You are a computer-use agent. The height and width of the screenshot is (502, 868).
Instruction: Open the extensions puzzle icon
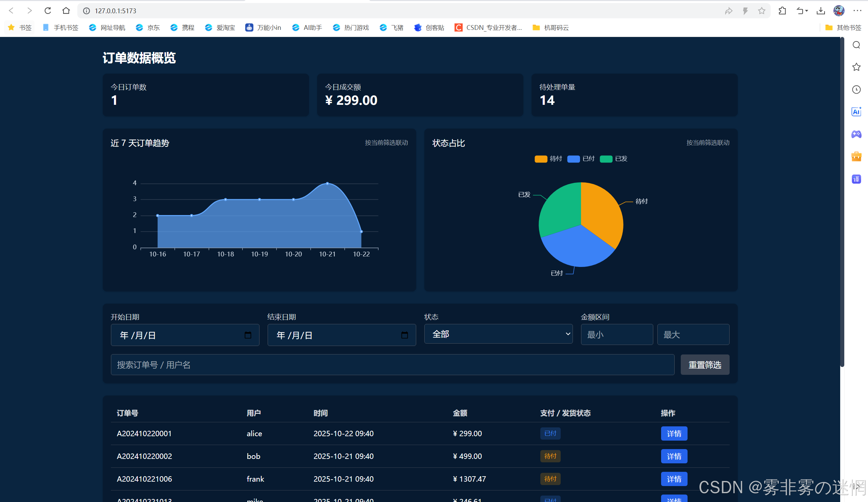[x=782, y=11]
